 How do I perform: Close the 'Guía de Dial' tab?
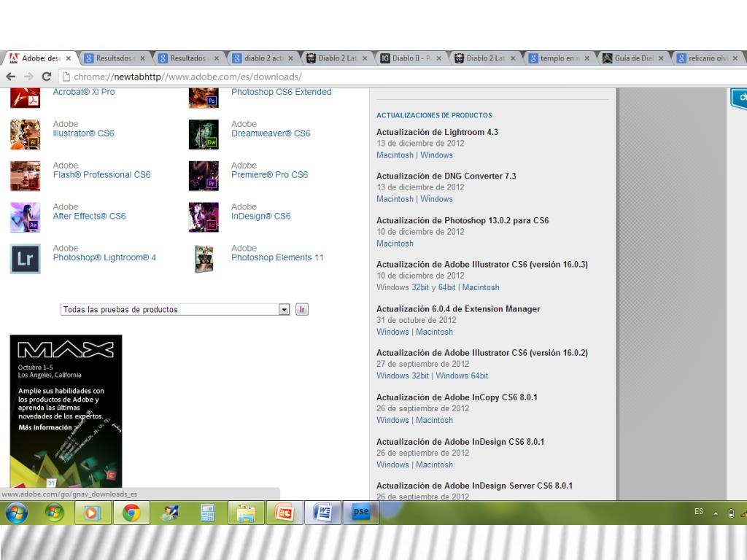point(661,58)
